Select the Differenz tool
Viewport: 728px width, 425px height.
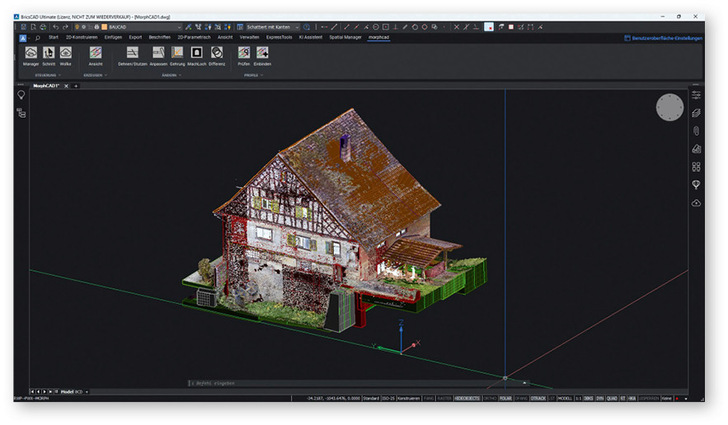click(x=217, y=54)
